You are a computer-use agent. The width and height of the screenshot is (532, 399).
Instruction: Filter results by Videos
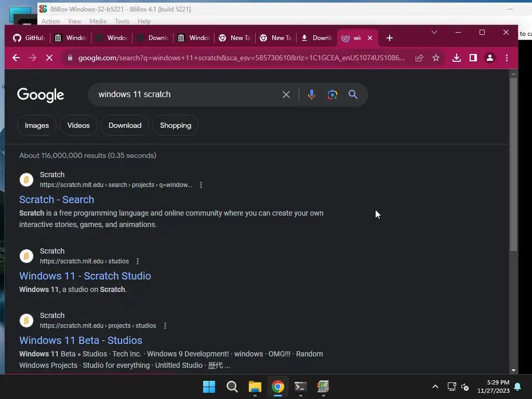tap(78, 126)
